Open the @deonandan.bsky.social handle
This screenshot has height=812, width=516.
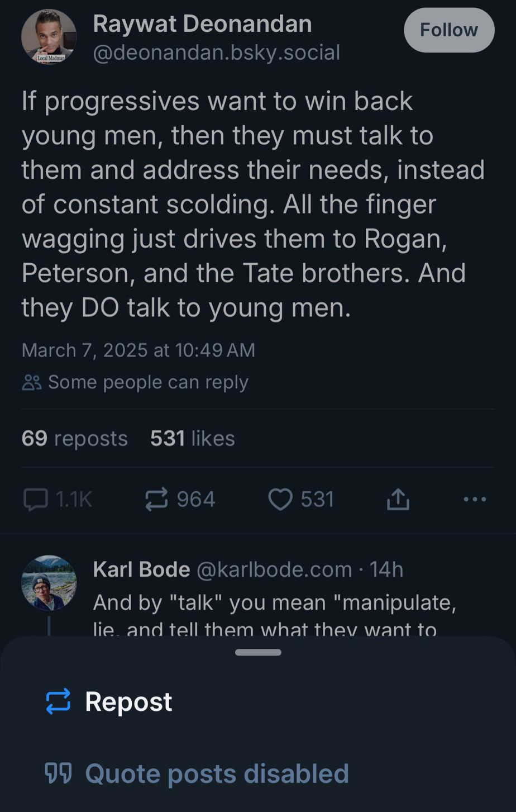pyautogui.click(x=216, y=53)
